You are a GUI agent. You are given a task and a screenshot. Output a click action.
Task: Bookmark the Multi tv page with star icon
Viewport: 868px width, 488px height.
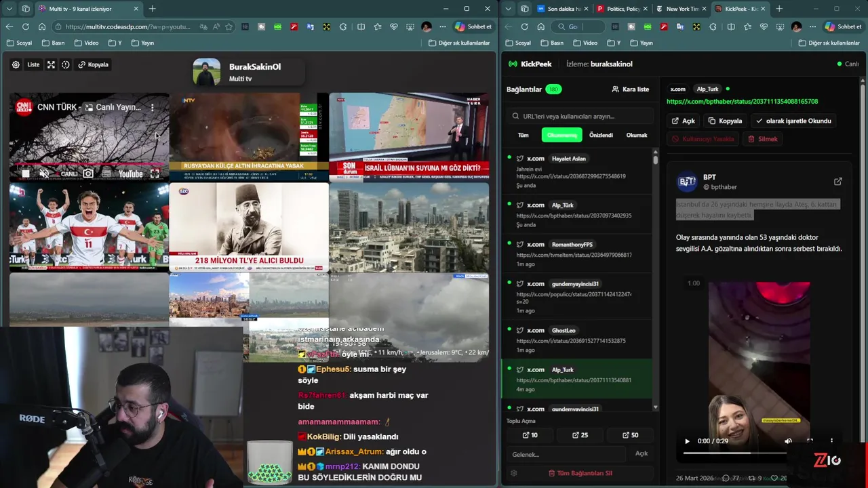click(x=229, y=26)
